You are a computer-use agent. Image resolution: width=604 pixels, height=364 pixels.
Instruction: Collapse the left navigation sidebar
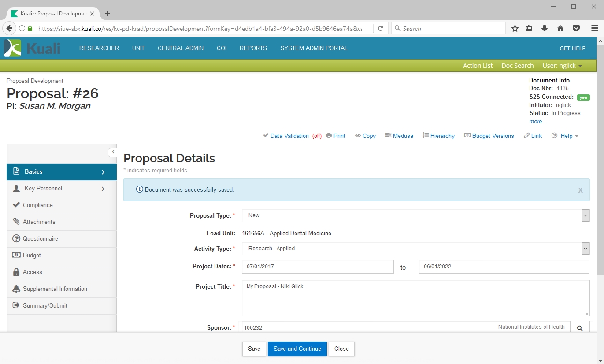[113, 152]
